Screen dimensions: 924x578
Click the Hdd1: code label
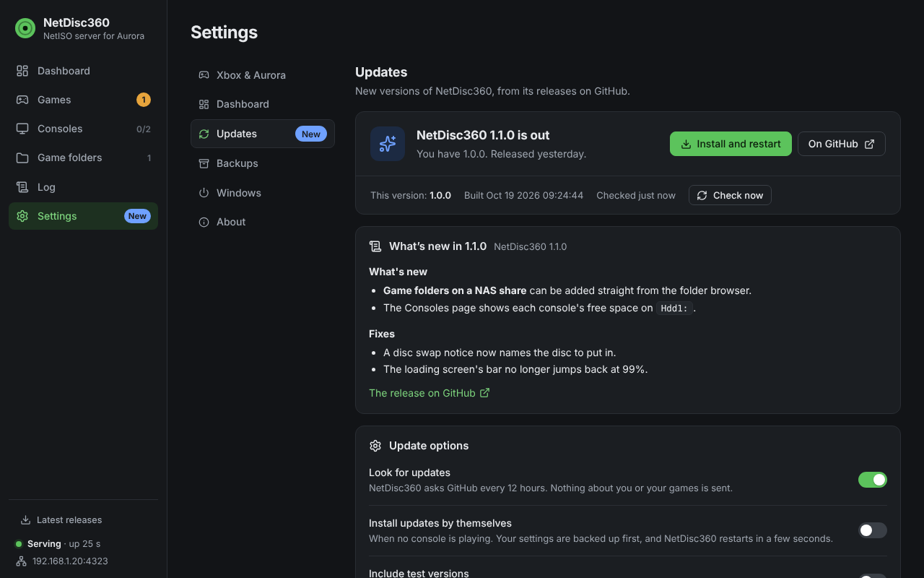[x=675, y=308]
